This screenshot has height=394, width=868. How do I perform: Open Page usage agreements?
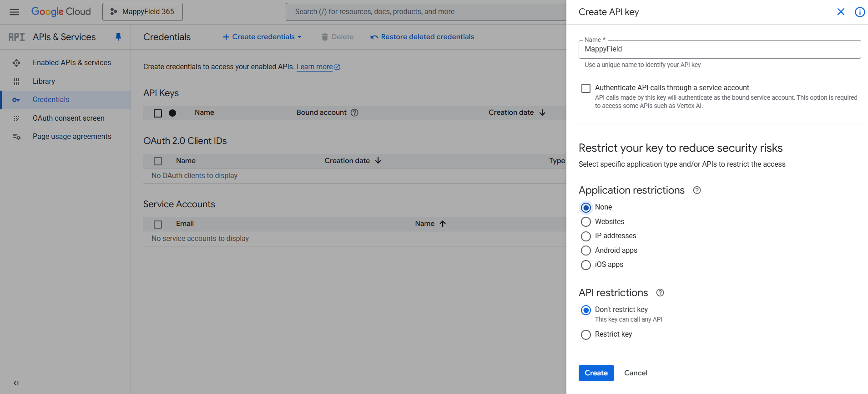72,136
